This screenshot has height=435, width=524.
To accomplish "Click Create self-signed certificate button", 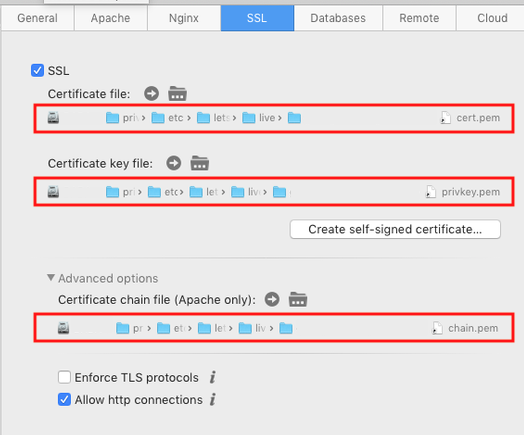I will click(395, 229).
